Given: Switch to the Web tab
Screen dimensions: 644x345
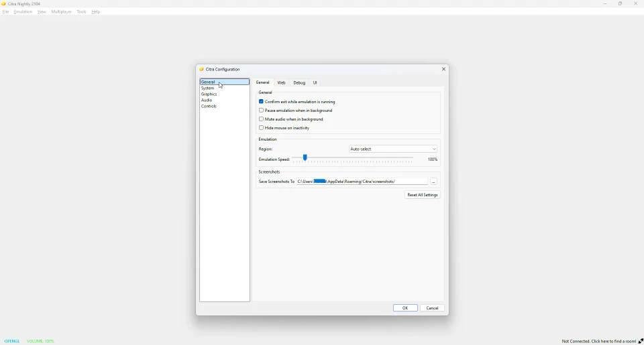Looking at the screenshot, I should pyautogui.click(x=281, y=82).
